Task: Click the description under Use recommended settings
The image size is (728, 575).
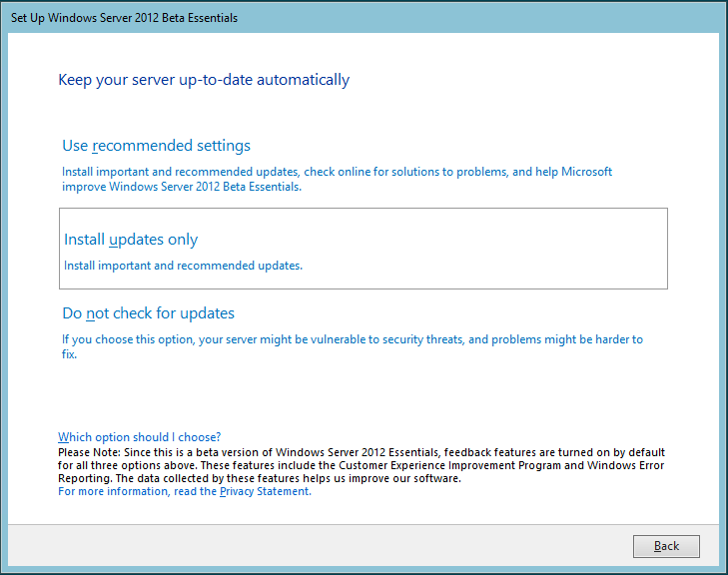Action: 338,179
